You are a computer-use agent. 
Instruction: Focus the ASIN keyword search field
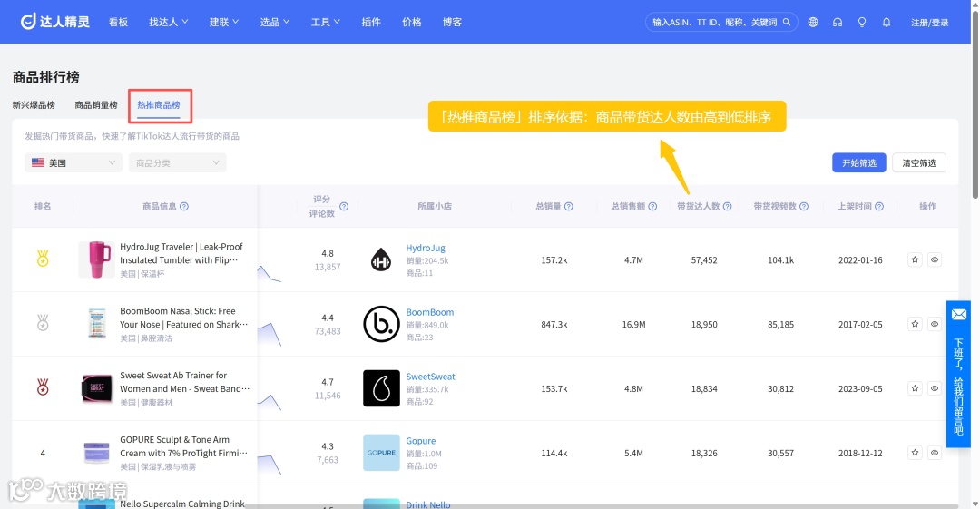pos(714,22)
